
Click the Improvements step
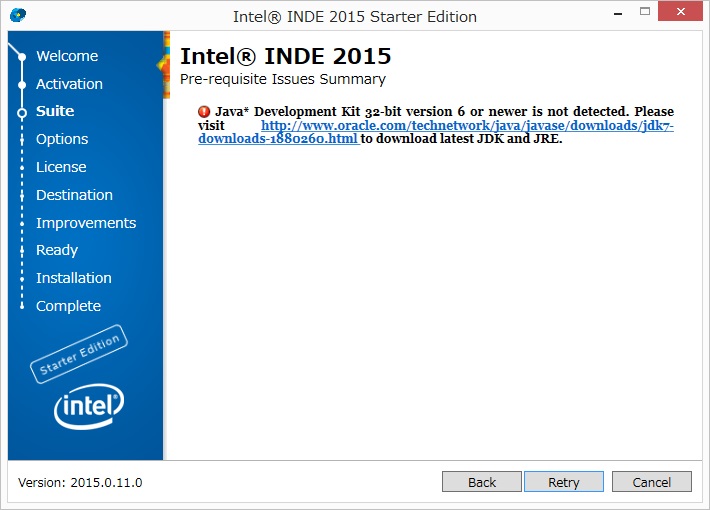[86, 223]
